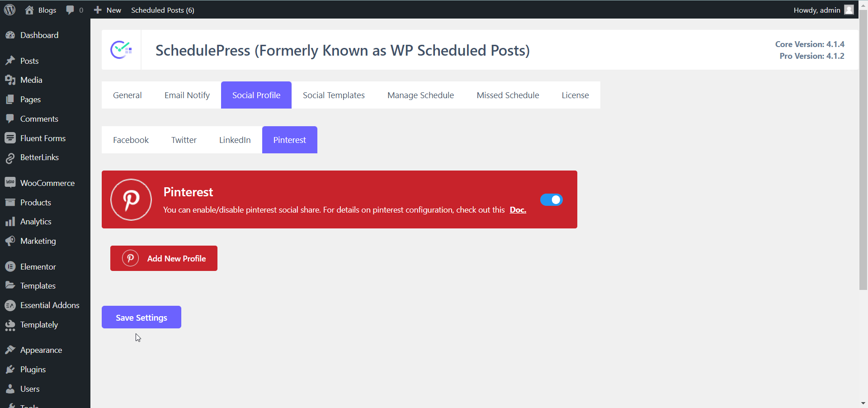Click the Products box icon

point(10,202)
